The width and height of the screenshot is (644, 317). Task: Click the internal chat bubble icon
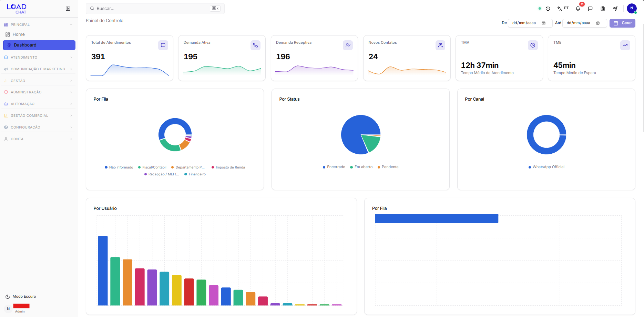point(590,9)
